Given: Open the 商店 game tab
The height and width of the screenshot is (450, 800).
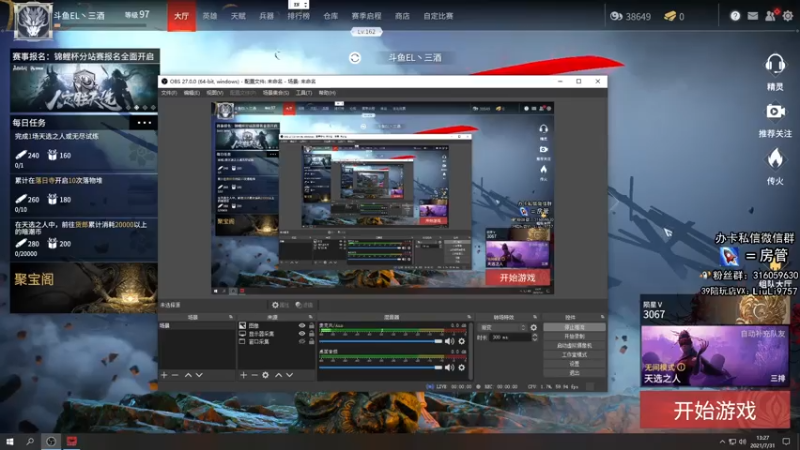Looking at the screenshot, I should click(x=402, y=16).
